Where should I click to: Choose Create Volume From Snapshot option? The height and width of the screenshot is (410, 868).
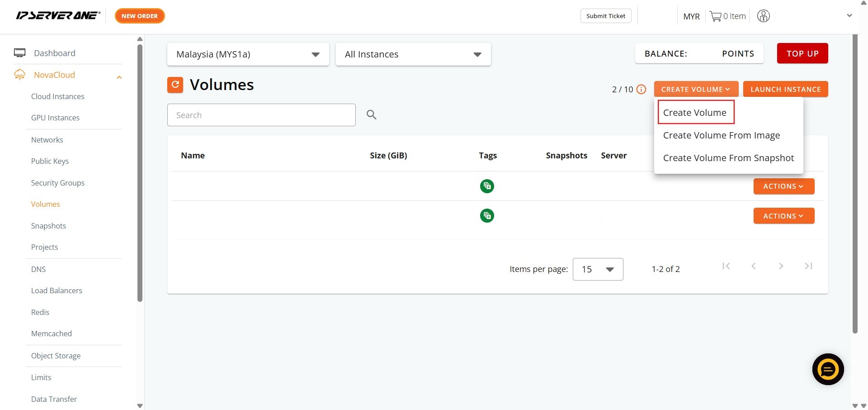(x=728, y=158)
